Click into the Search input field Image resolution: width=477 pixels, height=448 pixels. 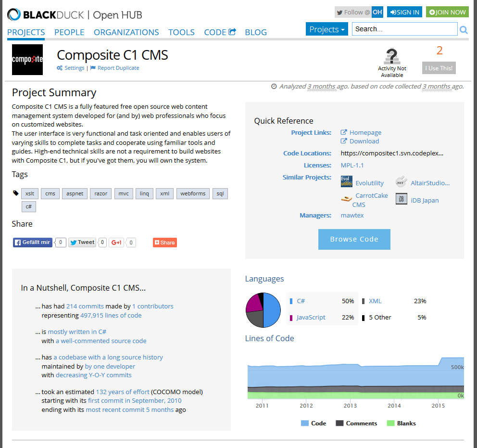pos(404,29)
